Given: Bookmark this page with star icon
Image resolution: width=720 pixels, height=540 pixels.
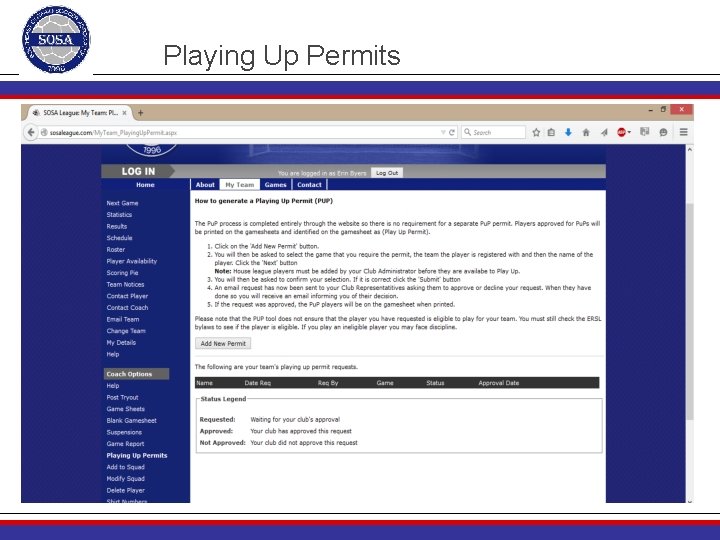Looking at the screenshot, I should [x=536, y=132].
